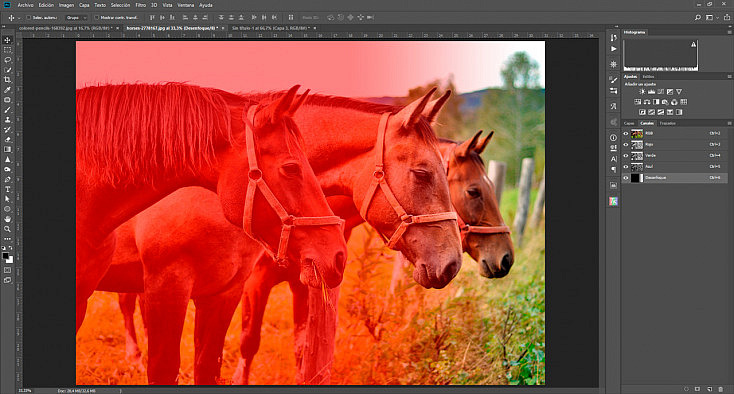Toggle Quick Mask mode icon
The image size is (734, 394).
click(7, 270)
